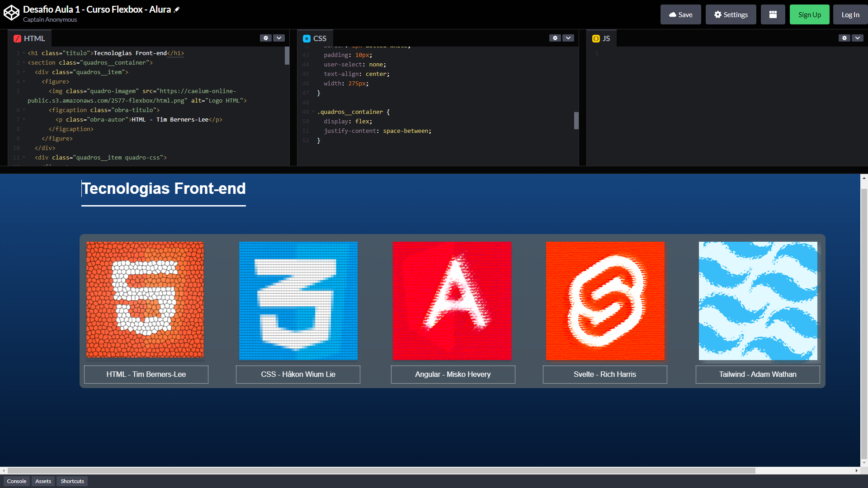
Task: Fold HTML line 1 h1 tag
Action: tap(24, 53)
